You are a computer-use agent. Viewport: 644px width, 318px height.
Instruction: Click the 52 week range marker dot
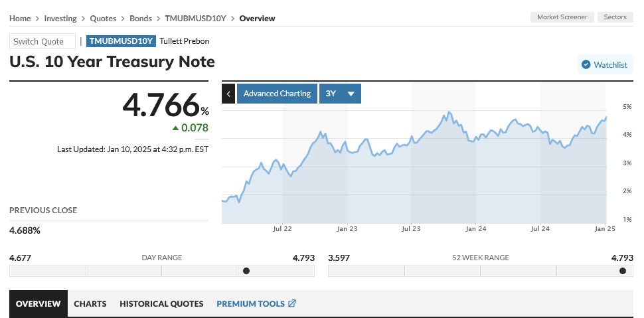[x=622, y=271]
